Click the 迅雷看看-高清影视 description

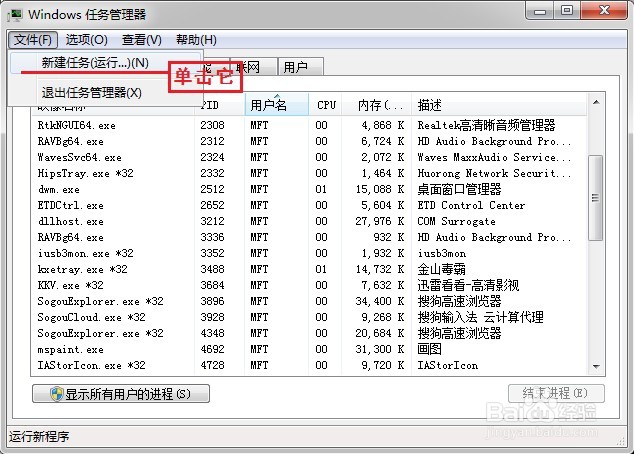pyautogui.click(x=468, y=285)
